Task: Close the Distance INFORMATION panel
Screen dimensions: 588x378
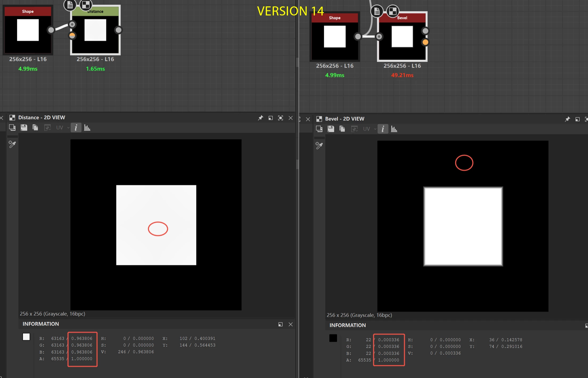Action: (x=291, y=324)
